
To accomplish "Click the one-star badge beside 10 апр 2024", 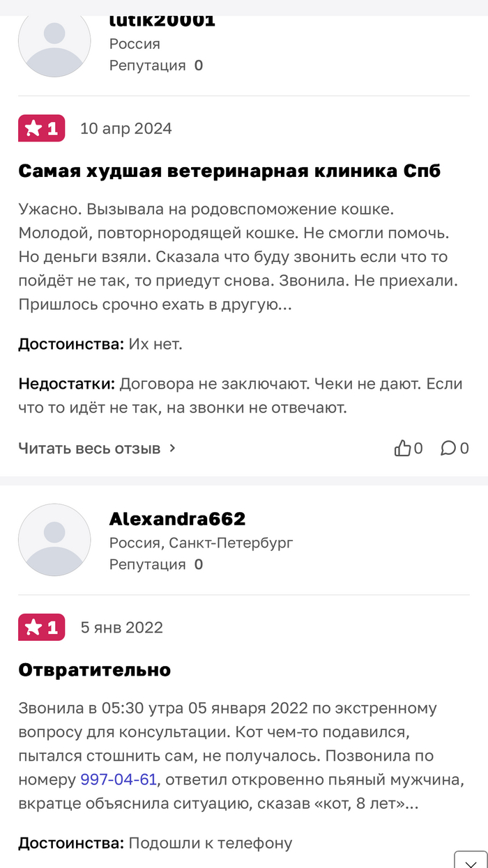I will [42, 128].
